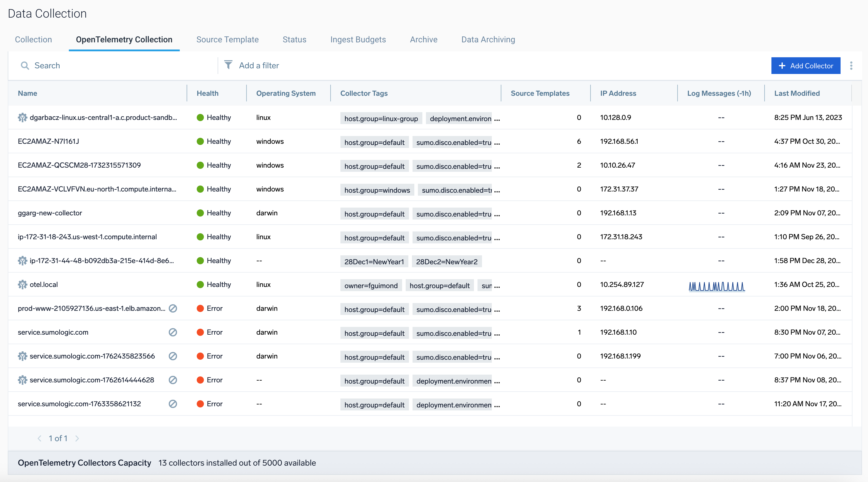Expand tags ellipsis on the otel.local row

click(497, 286)
